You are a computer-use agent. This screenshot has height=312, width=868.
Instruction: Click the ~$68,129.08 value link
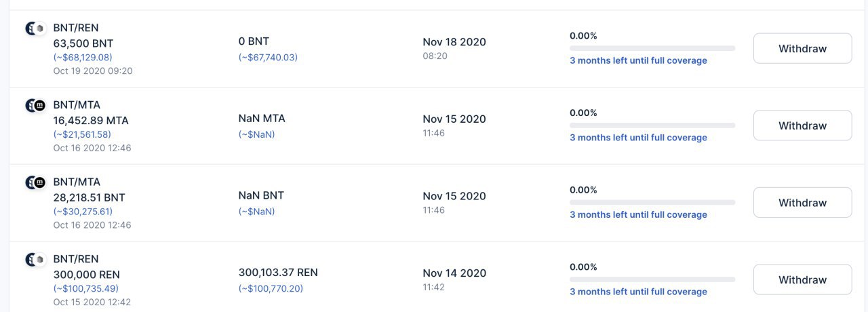pos(83,58)
